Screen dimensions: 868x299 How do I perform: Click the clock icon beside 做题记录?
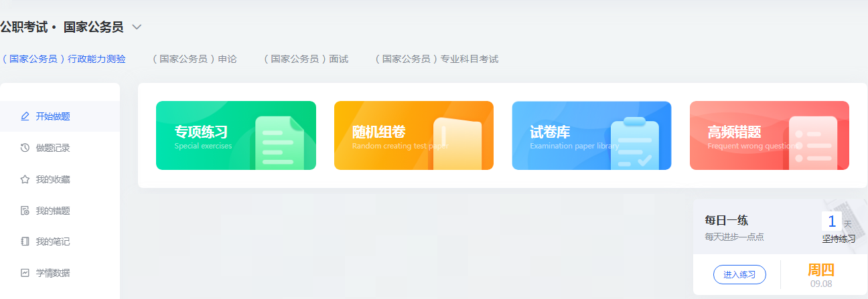tap(25, 148)
